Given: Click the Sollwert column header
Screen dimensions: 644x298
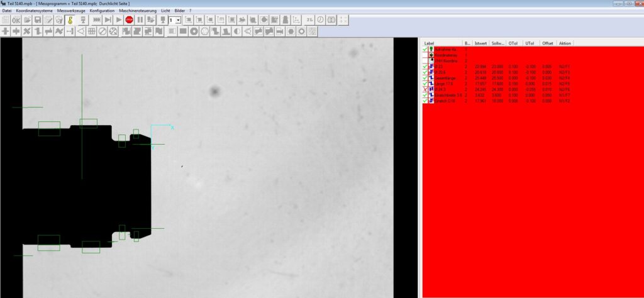Looking at the screenshot, I should pos(498,43).
